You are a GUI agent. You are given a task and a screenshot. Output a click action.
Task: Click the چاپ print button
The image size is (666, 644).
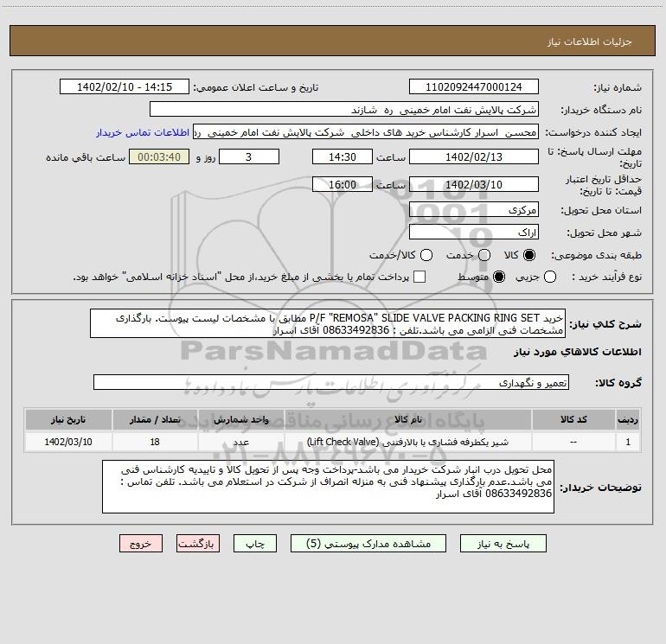[x=255, y=544]
